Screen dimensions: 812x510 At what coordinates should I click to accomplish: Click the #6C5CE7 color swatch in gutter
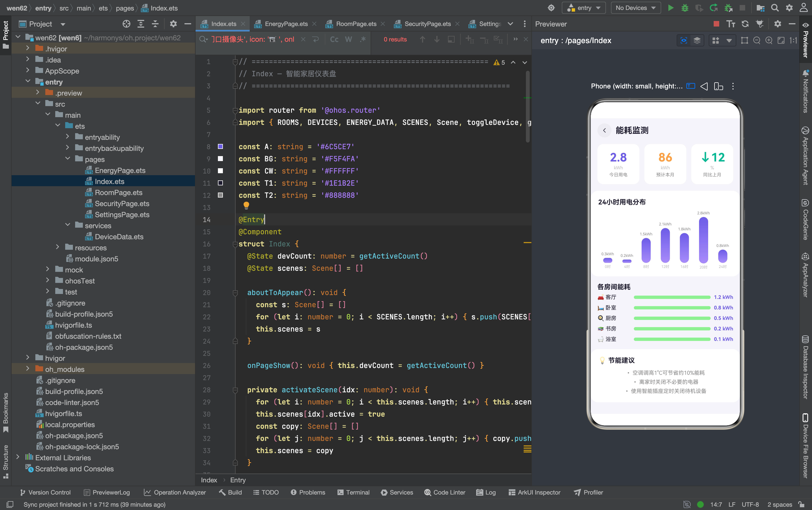[x=220, y=146]
